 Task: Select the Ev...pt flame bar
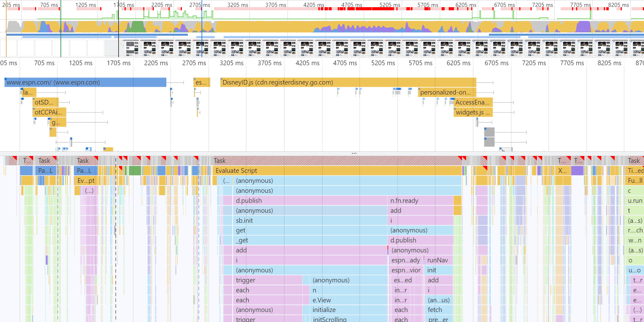click(x=86, y=181)
